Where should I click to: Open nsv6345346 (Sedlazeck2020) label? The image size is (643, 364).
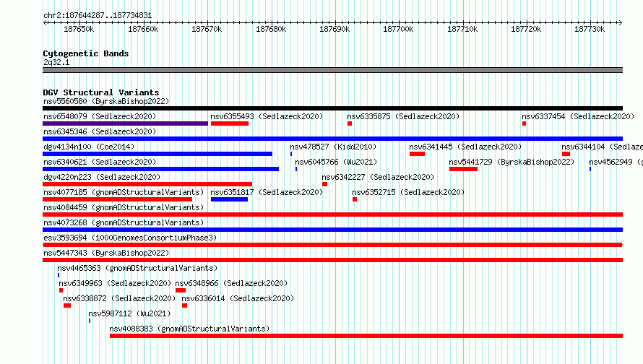(100, 131)
